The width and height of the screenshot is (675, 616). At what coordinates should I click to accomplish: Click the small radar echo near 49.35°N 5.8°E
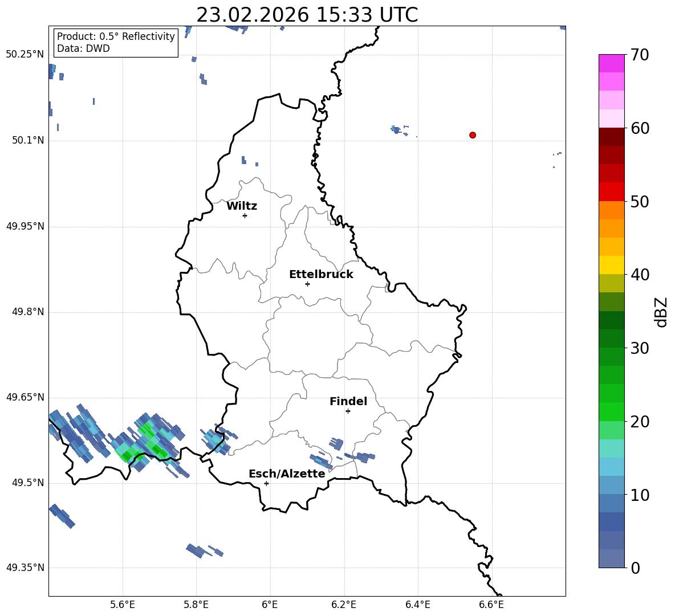196,550
